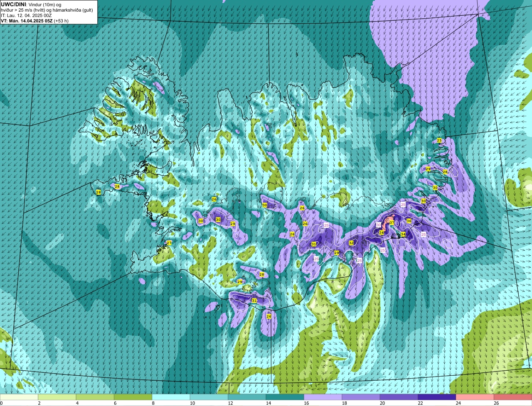Click the color scale tick label 12
This screenshot has width=532, height=406.
point(230,403)
